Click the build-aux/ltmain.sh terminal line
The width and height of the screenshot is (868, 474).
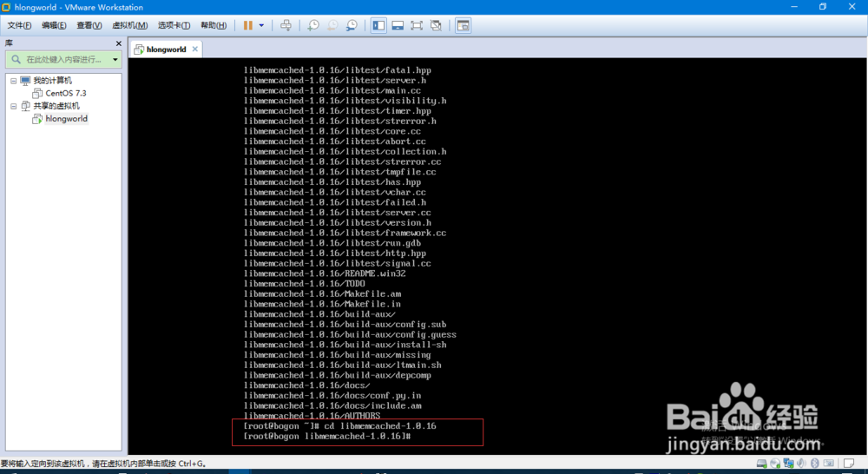click(343, 365)
